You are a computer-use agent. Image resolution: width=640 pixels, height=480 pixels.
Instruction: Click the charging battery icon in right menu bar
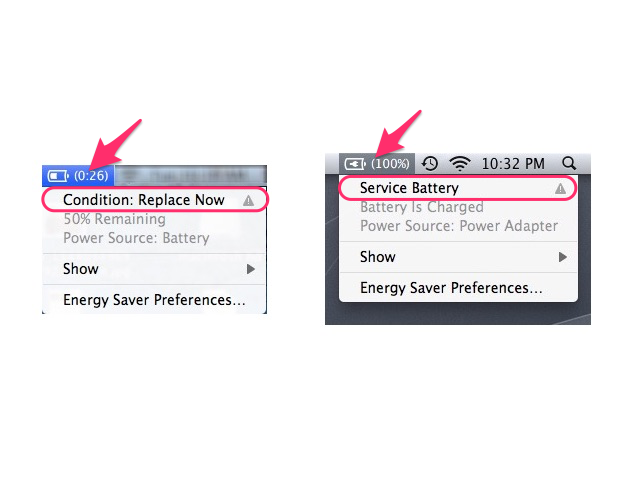355,164
